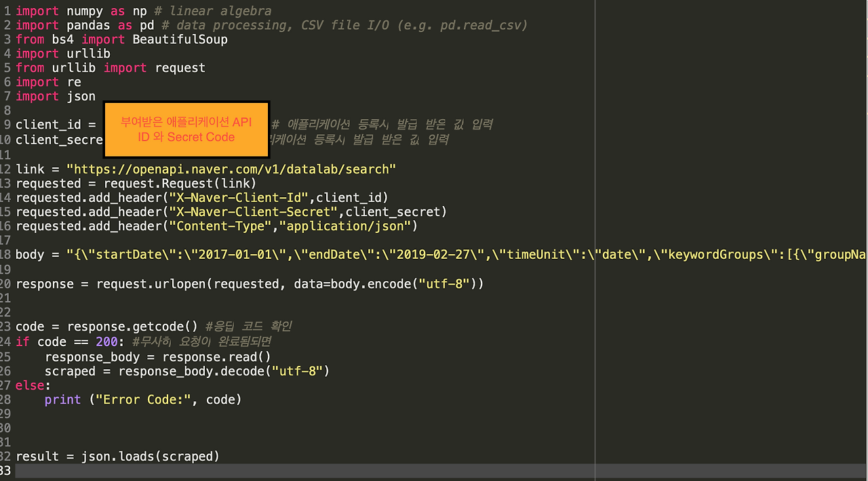The height and width of the screenshot is (481, 868).
Task: Click the comment "# linear algebra"
Action: point(213,11)
